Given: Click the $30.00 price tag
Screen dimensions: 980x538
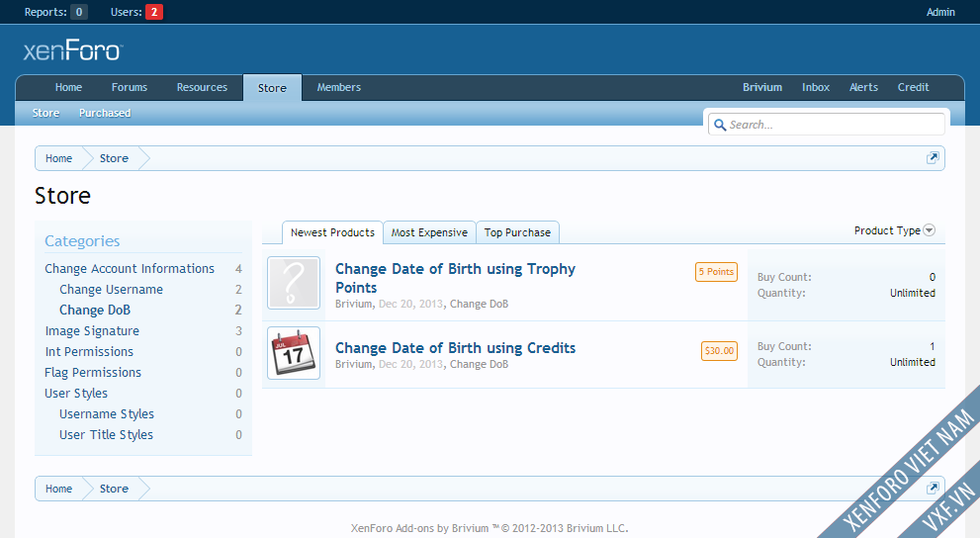Looking at the screenshot, I should (719, 350).
